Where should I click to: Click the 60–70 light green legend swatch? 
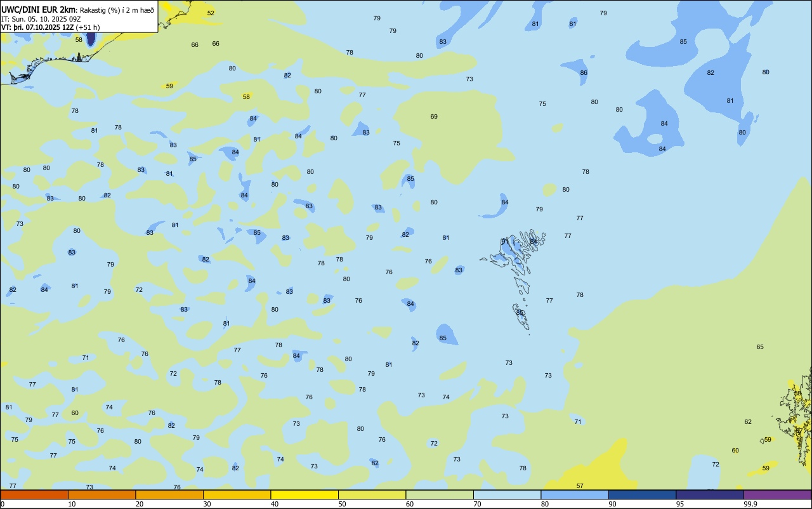440,494
